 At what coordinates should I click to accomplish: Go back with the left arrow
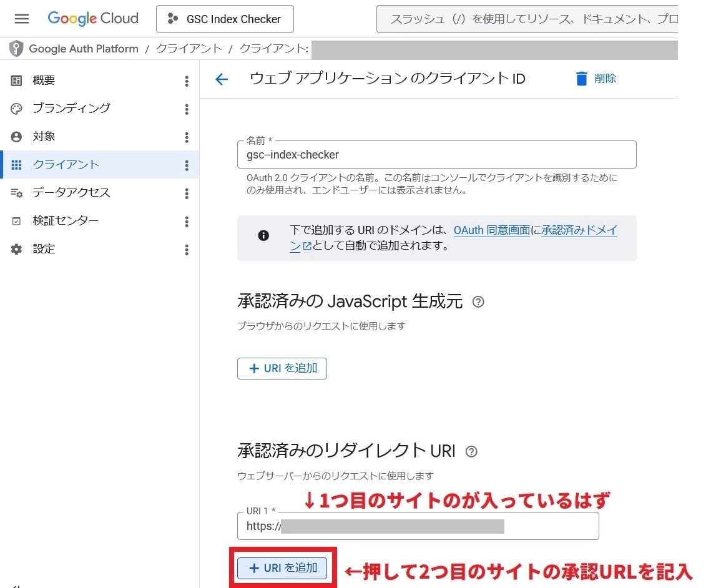[x=222, y=79]
